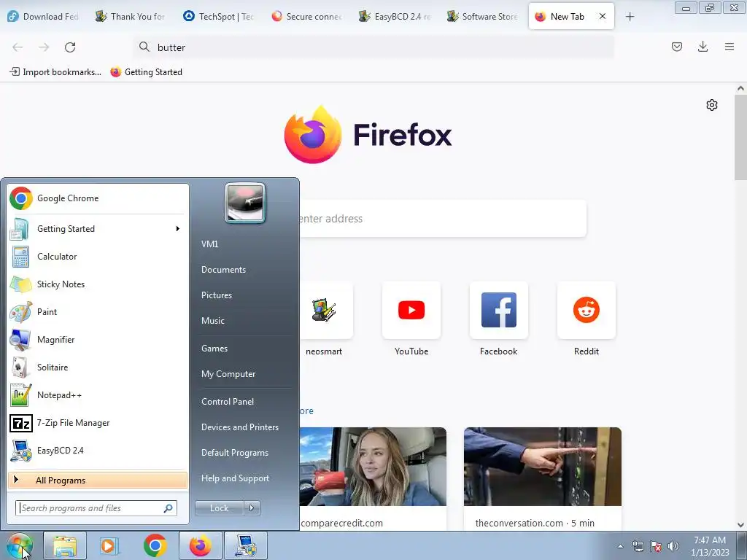Screen dimensions: 747x560
Task: Open new tab personalize settings gear
Action: click(712, 105)
